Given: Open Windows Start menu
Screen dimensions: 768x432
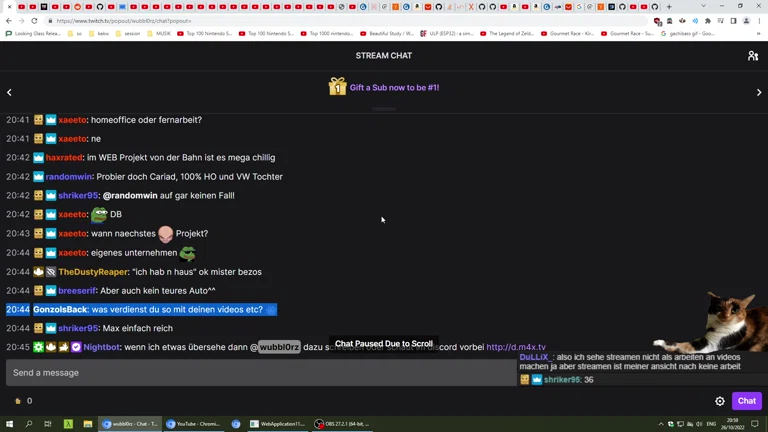Looking at the screenshot, I should click(x=9, y=424).
